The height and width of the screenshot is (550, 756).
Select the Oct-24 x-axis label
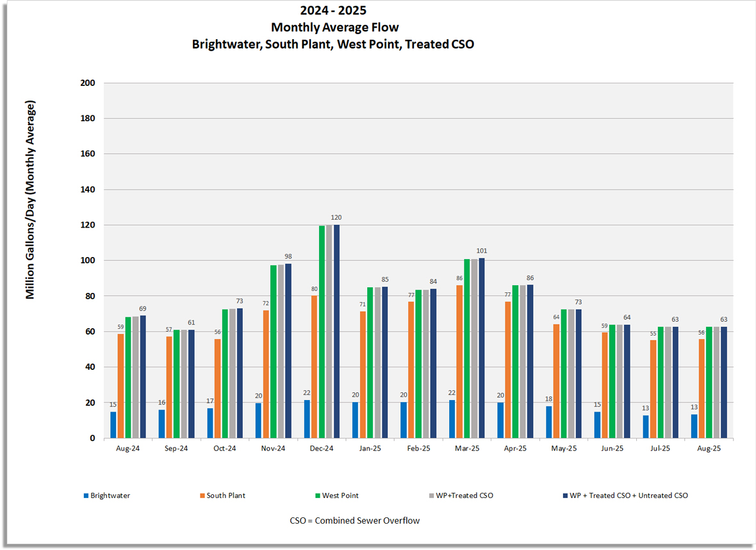click(225, 449)
